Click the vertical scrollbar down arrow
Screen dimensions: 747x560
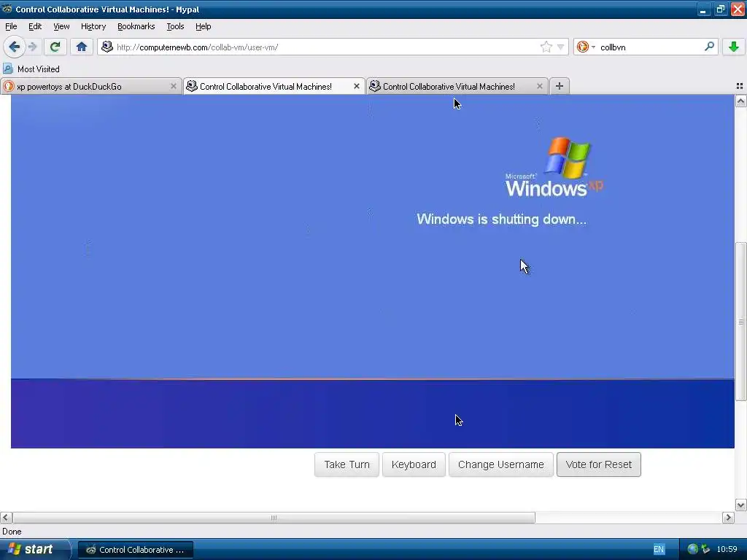point(741,505)
